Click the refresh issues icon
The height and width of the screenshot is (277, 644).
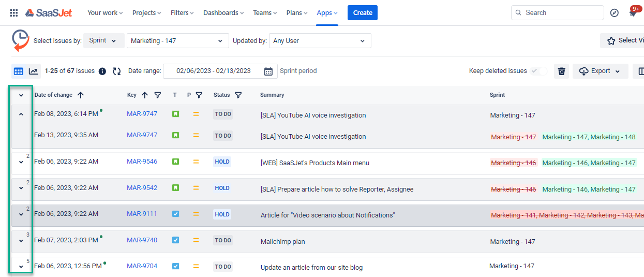116,71
